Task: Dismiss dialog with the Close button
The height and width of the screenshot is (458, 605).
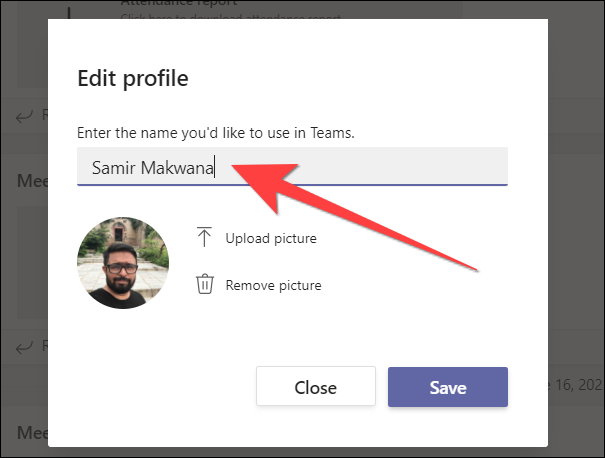Action: point(315,387)
